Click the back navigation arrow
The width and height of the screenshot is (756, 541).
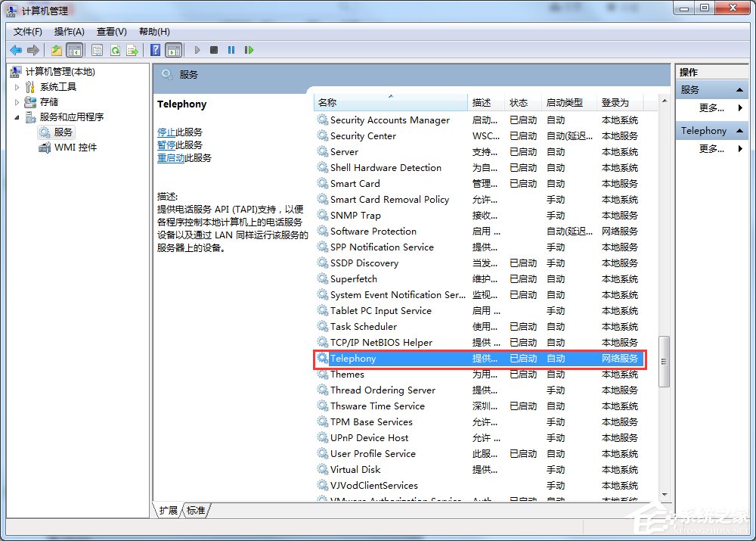pyautogui.click(x=15, y=50)
